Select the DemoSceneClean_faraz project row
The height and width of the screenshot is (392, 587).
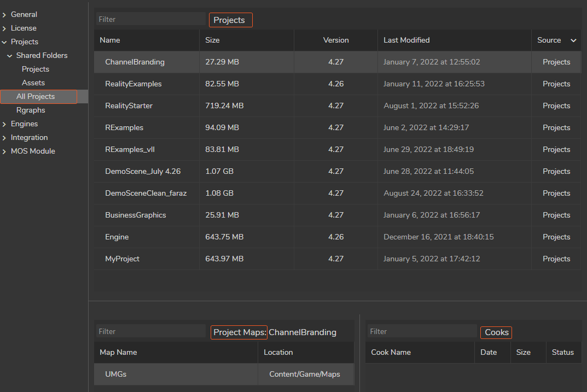coord(146,194)
